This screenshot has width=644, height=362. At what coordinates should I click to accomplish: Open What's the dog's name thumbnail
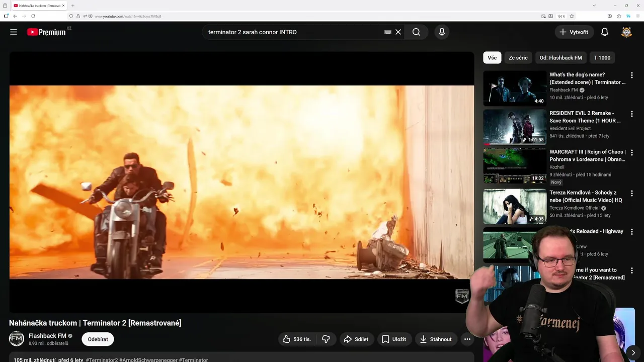click(515, 88)
